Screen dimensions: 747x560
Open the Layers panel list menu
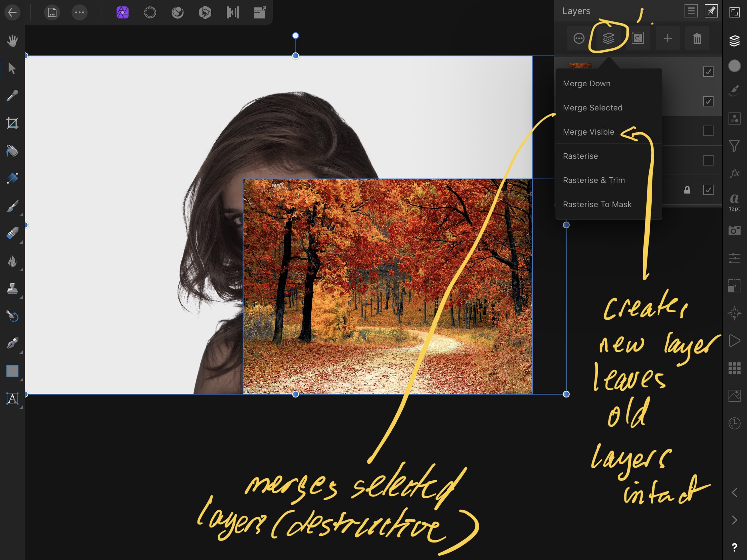coord(691,11)
